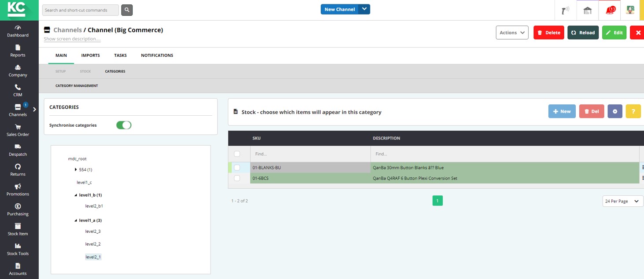Image resolution: width=644 pixels, height=279 pixels.
Task: Collapse the level1_b (1) category node
Action: (76, 195)
